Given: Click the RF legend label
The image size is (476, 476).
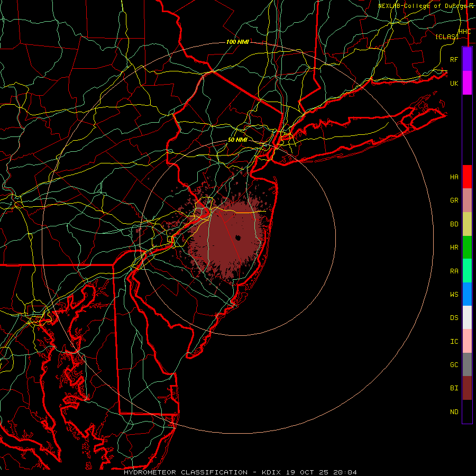Looking at the screenshot, I should tap(454, 59).
